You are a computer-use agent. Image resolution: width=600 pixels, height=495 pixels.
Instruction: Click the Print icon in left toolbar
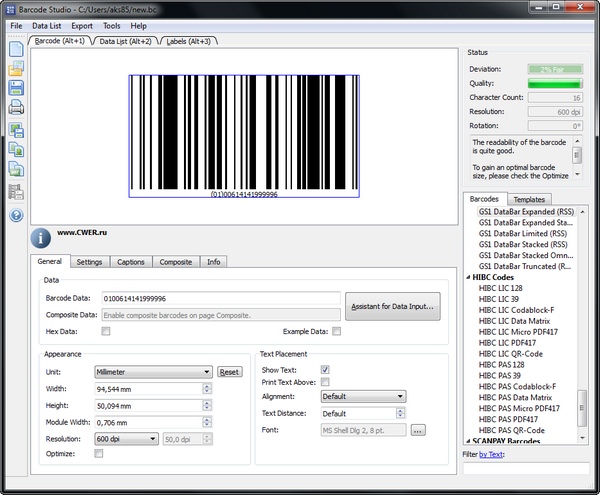click(16, 109)
